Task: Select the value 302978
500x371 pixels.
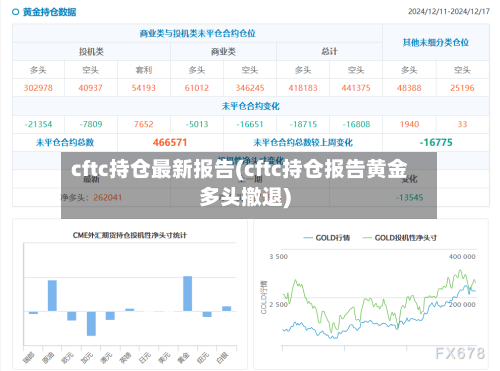Action: [x=38, y=88]
